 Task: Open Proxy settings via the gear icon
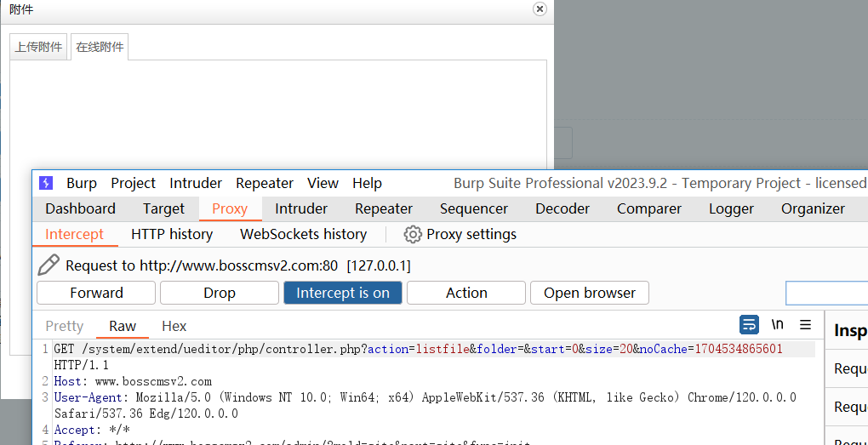pyautogui.click(x=413, y=234)
